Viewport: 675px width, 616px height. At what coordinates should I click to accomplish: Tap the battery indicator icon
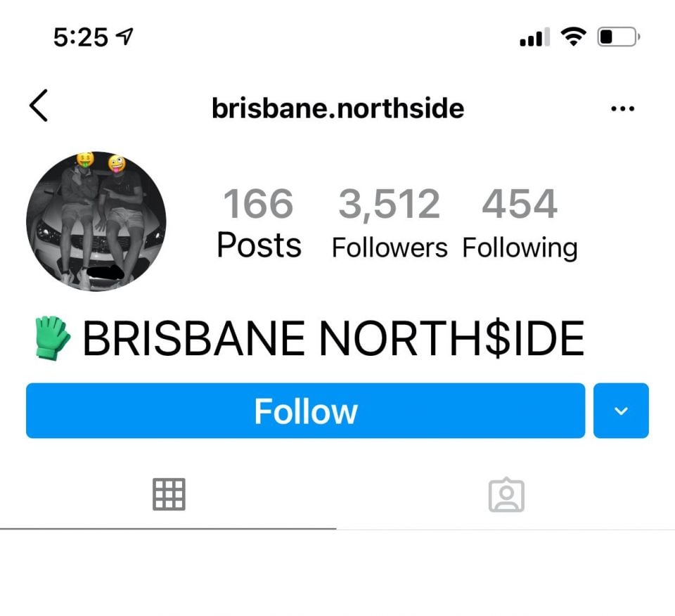[618, 37]
